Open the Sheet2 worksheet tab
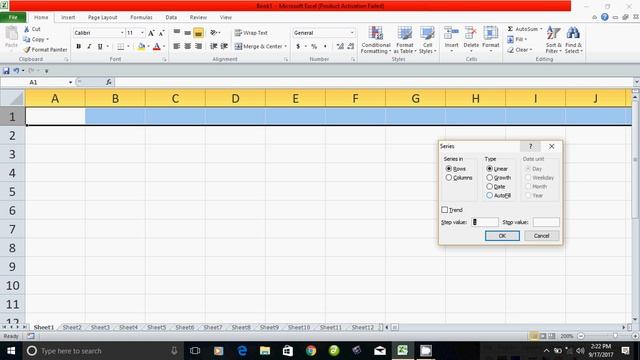Viewport: 640px width, 360px height. pyautogui.click(x=72, y=327)
